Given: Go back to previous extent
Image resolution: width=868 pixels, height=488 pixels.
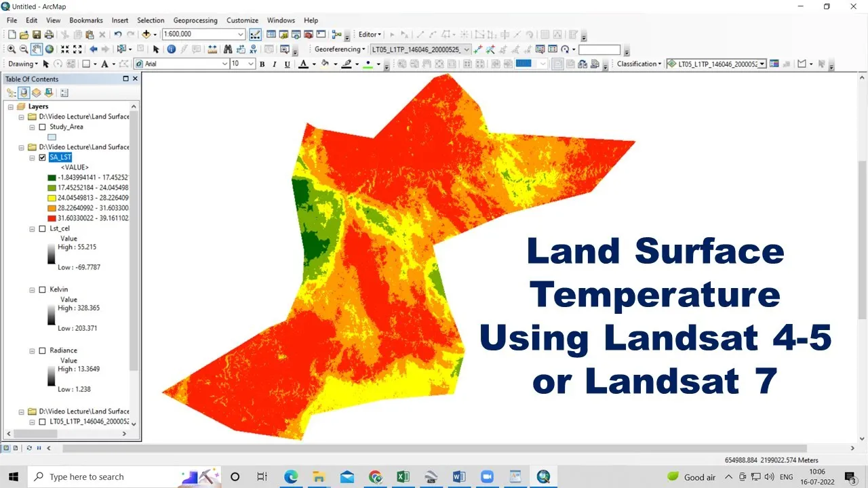Looking at the screenshot, I should [94, 49].
